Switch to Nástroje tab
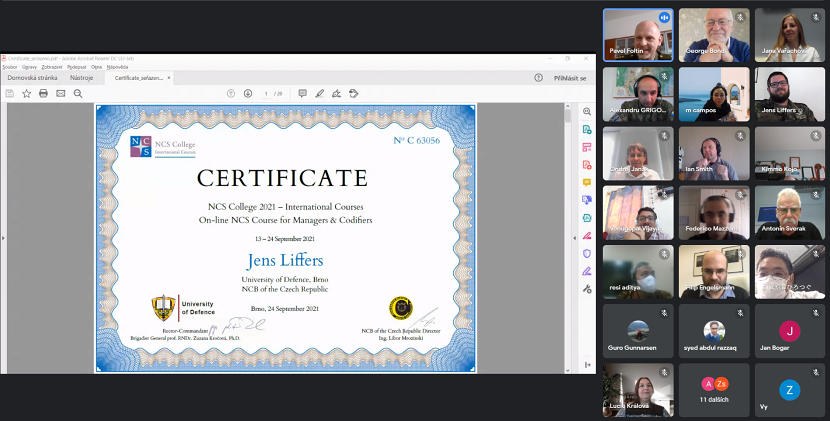This screenshot has width=830, height=421. [82, 78]
